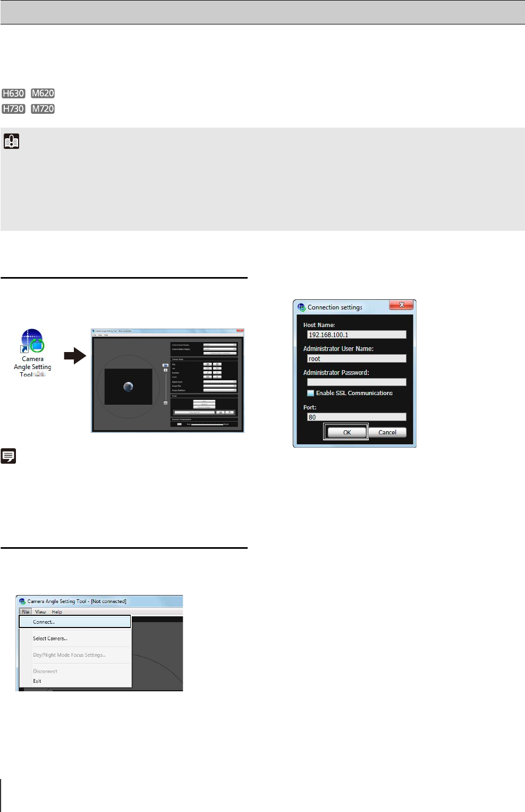Open the View menu
525x812 pixels.
pos(40,612)
